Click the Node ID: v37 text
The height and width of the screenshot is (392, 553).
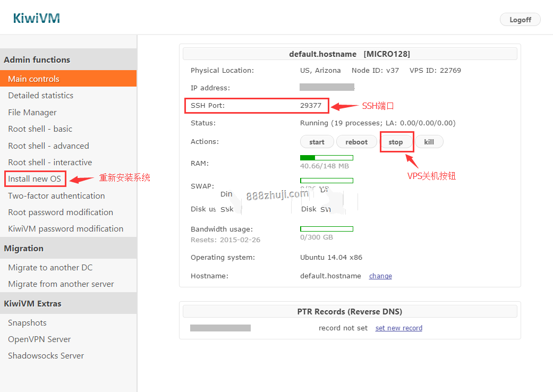[x=375, y=71]
